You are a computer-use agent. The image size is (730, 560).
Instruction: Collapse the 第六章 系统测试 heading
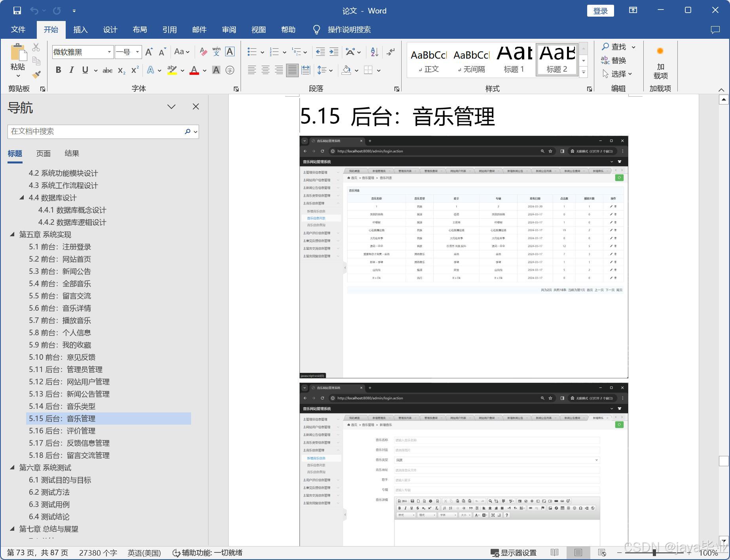tap(12, 467)
